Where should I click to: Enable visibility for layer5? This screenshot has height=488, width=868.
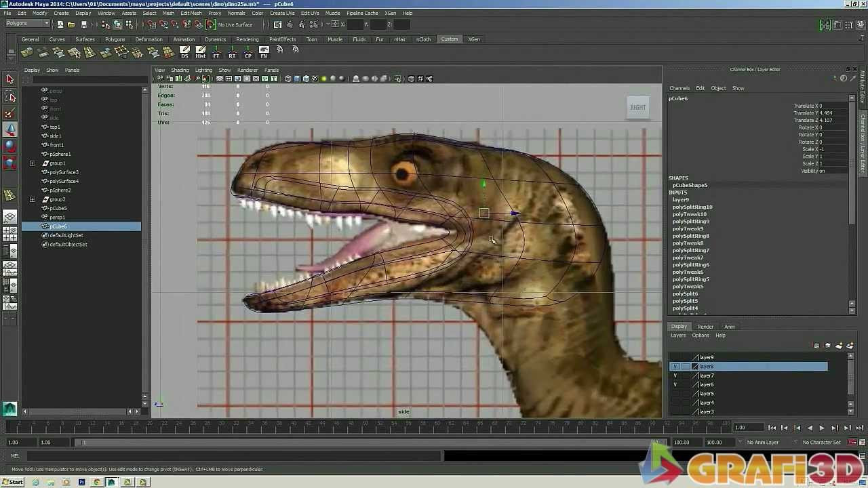pyautogui.click(x=675, y=393)
